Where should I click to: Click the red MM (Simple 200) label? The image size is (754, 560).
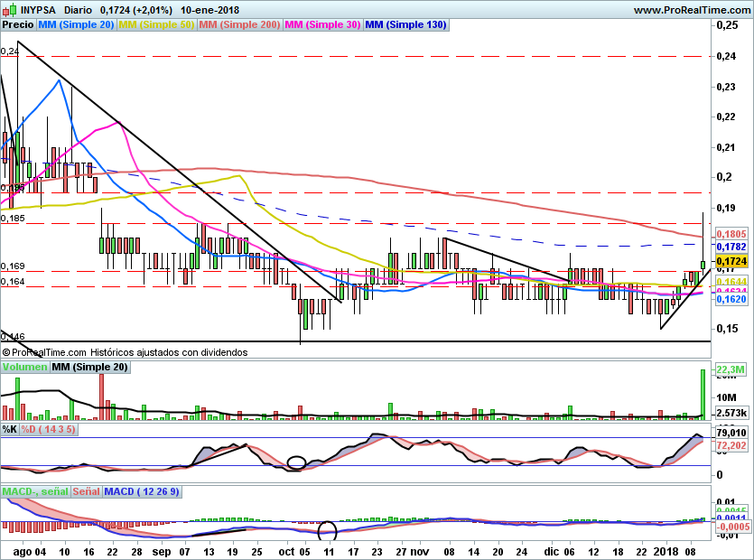point(239,25)
